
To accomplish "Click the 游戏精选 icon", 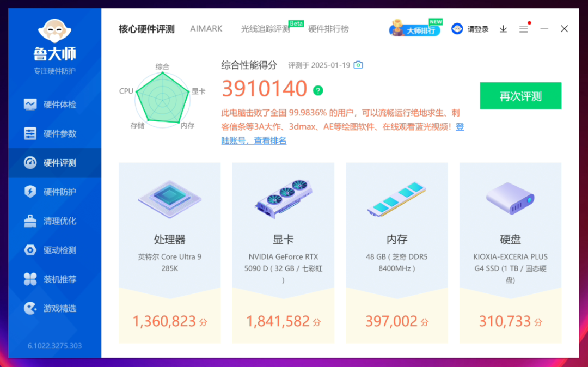I will 30,308.
